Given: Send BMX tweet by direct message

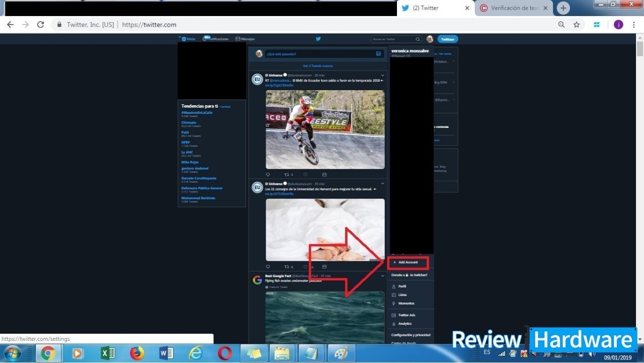Looking at the screenshot, I should pos(324,175).
